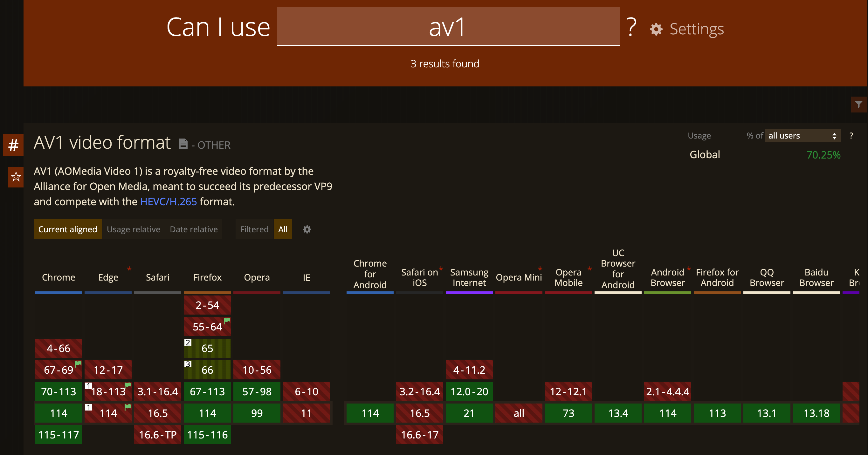Open the filter funnel icon
This screenshot has width=868, height=455.
click(x=858, y=105)
